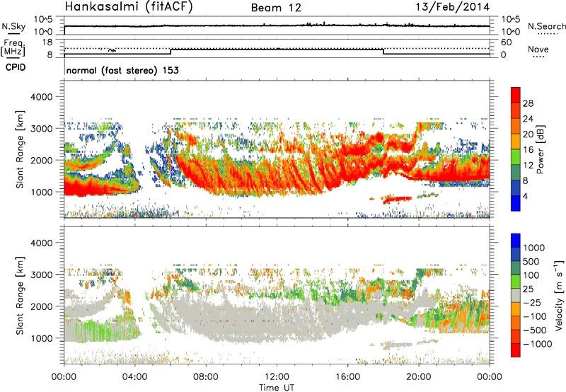
Task: Click the grey segment of velocity colorbar
Action: pos(516,295)
